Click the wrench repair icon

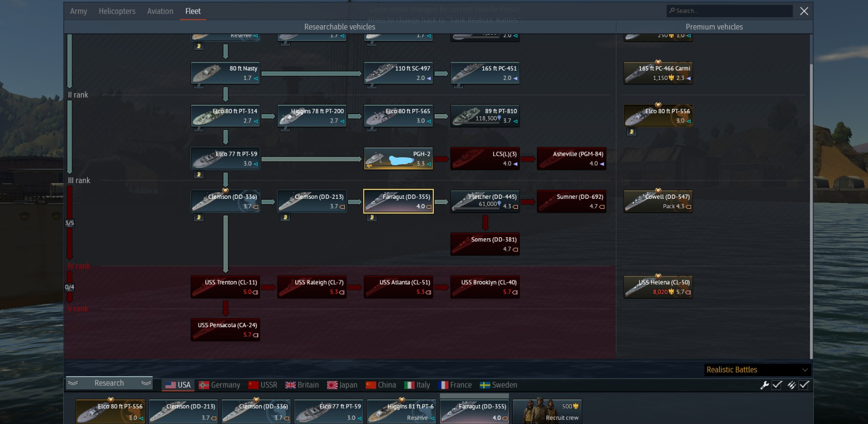764,385
